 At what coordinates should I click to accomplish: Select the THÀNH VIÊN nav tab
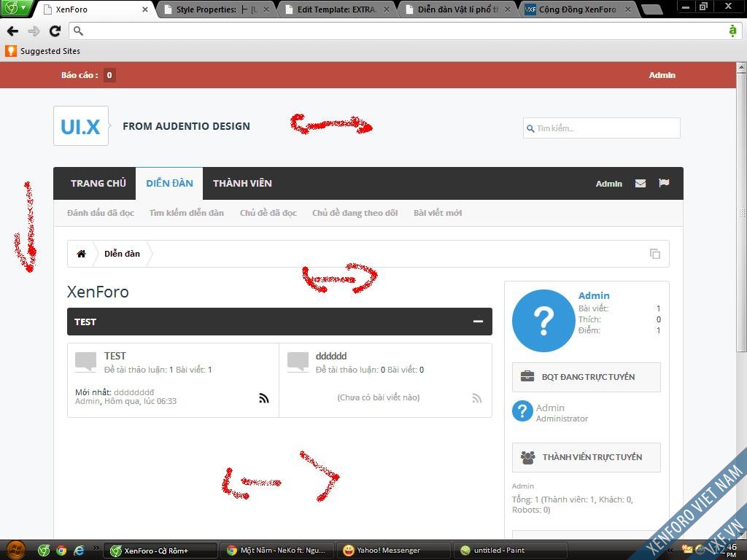pos(242,184)
